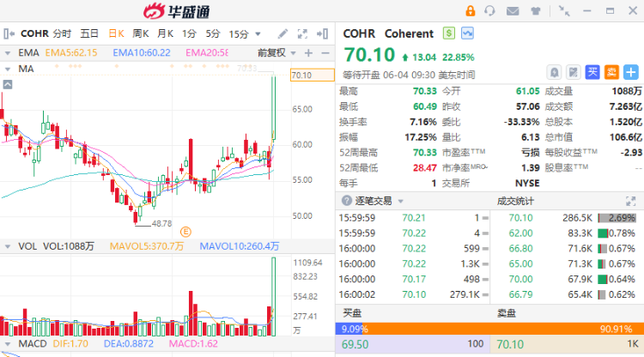Zoom in chart with plus icon
The width and height of the screenshot is (644, 357).
(x=308, y=53)
